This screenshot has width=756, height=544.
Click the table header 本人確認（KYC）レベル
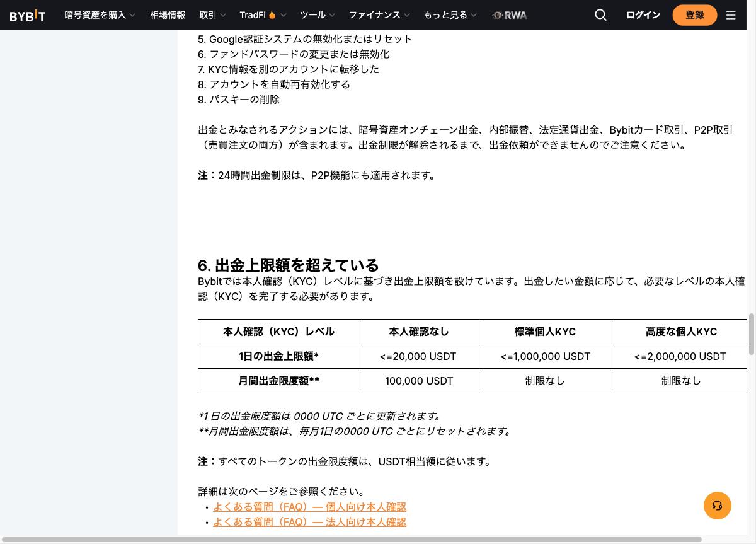click(x=278, y=332)
